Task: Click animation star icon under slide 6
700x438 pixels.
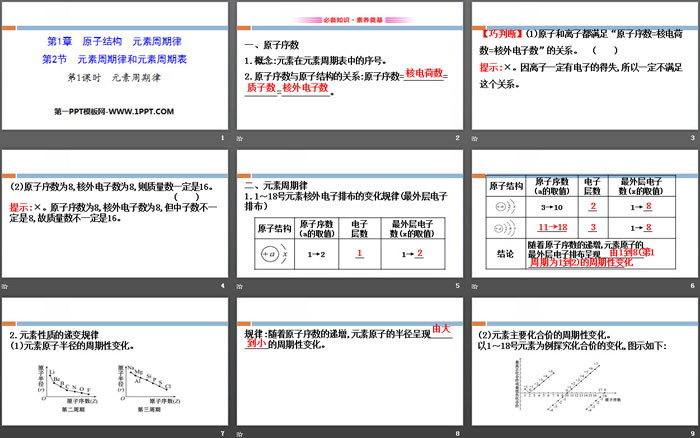Action: pyautogui.click(x=475, y=286)
